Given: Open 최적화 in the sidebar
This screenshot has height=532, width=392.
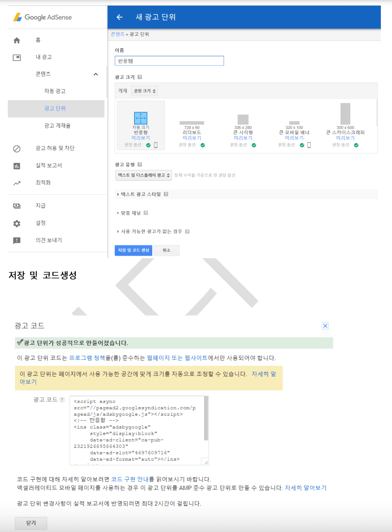Looking at the screenshot, I should [x=43, y=183].
